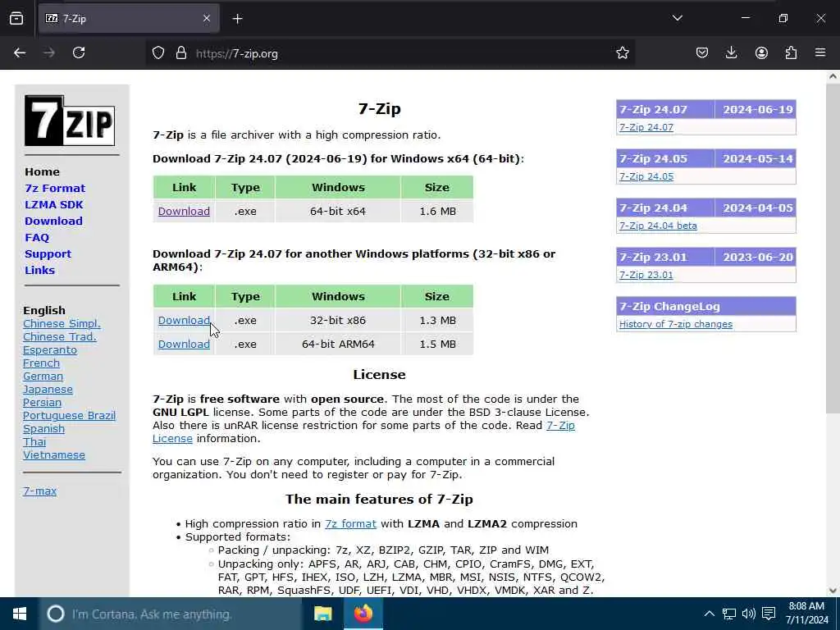
Task: Open the 7z Format sidebar link
Action: pyautogui.click(x=55, y=189)
